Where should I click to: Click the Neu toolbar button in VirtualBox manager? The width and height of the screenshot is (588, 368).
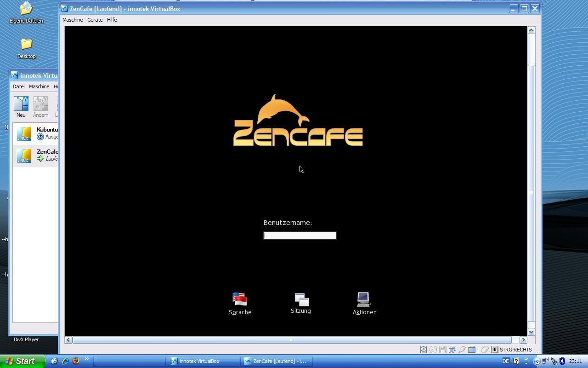tap(21, 107)
